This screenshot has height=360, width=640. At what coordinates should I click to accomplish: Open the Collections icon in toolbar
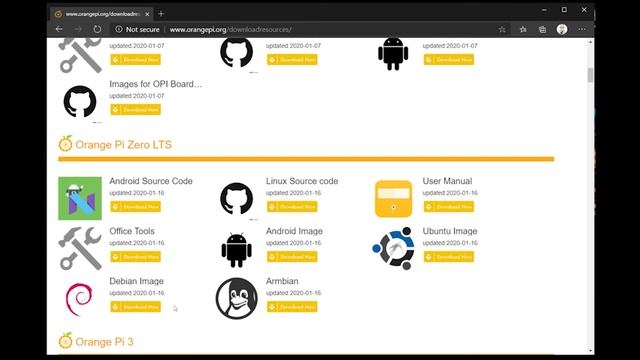[x=542, y=29]
